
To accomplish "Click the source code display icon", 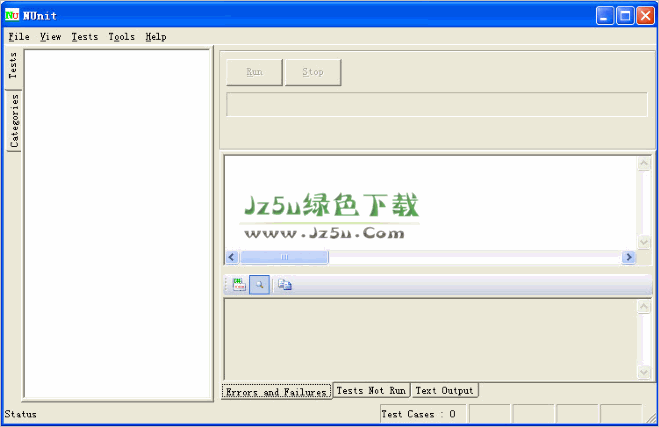I will point(239,285).
